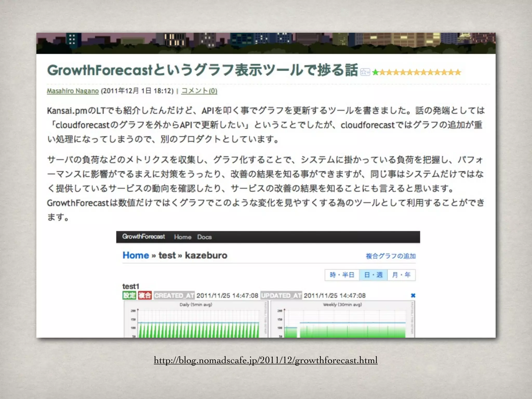Open the Weekly (30min avg) graph

pos(343,320)
